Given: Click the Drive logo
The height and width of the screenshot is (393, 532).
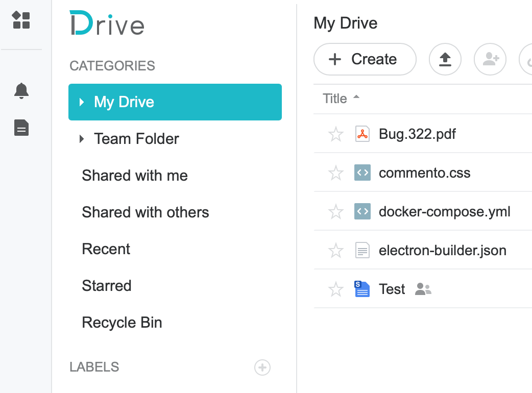Looking at the screenshot, I should point(107,23).
